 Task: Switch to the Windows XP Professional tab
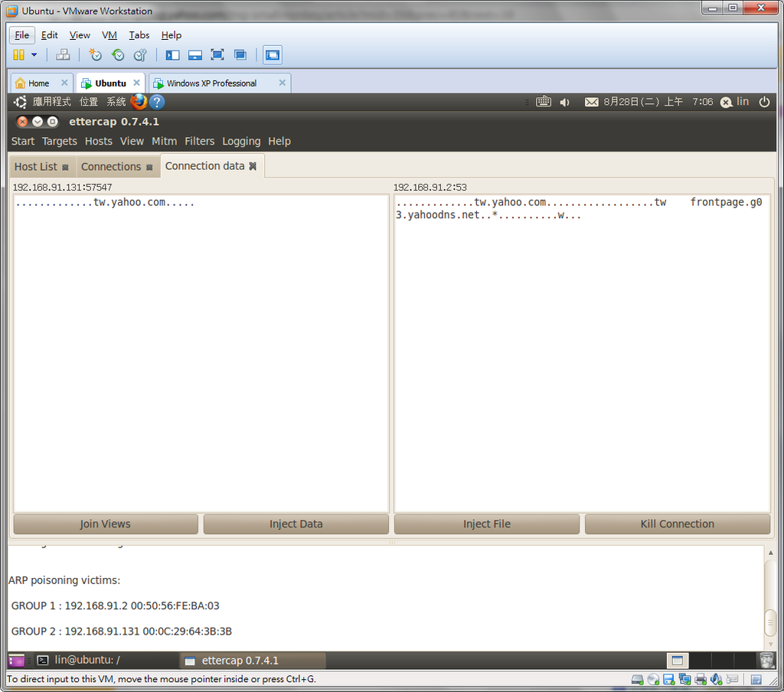(x=211, y=83)
